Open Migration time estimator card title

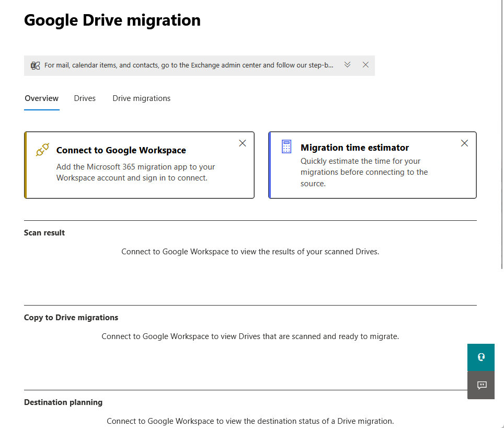(354, 148)
